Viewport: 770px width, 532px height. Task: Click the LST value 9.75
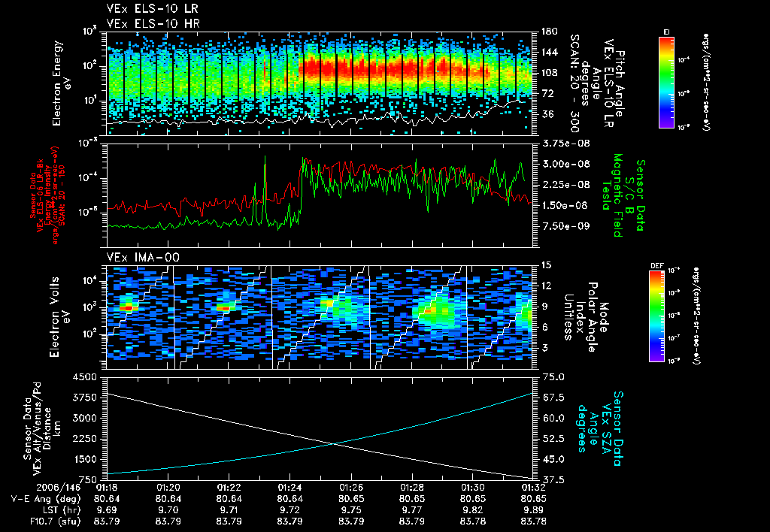click(x=350, y=510)
